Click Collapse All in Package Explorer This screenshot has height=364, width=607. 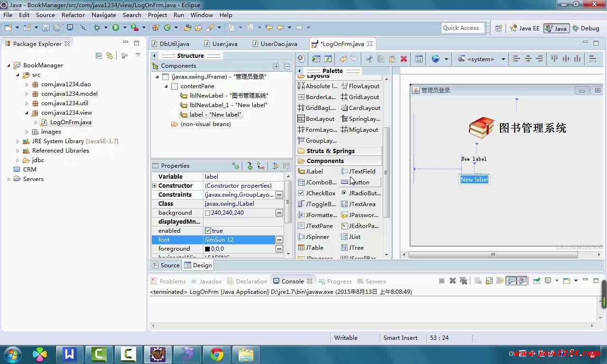click(x=99, y=55)
